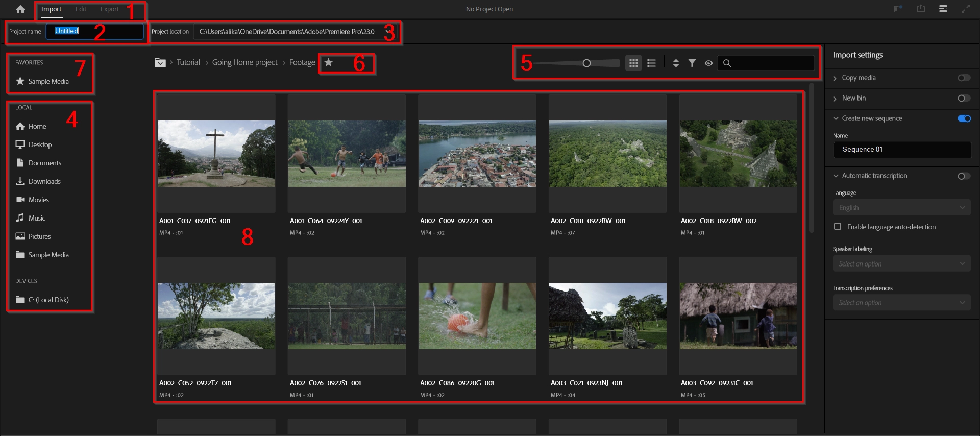Adjust the thumbnail size slider

[x=587, y=63]
